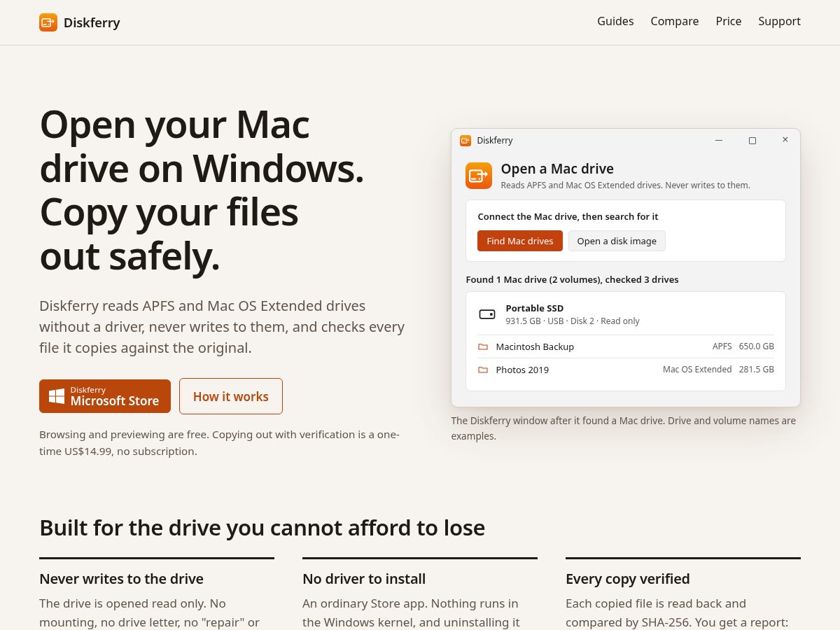Select the Macintosh Backup volume name
This screenshot has width=840, height=630.
pos(535,346)
